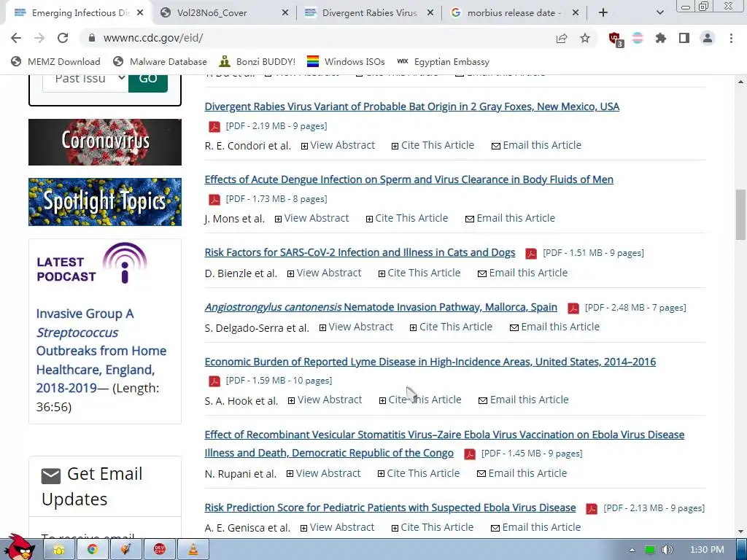Open Dev-C++ red icon in the taskbar
Viewport: 747px width, 560px height.
[x=160, y=550]
